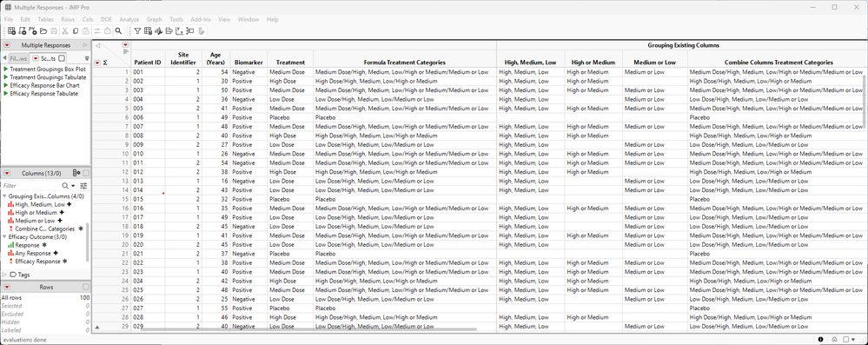The width and height of the screenshot is (868, 345).
Task: Open the Add-Ins menu
Action: click(201, 19)
